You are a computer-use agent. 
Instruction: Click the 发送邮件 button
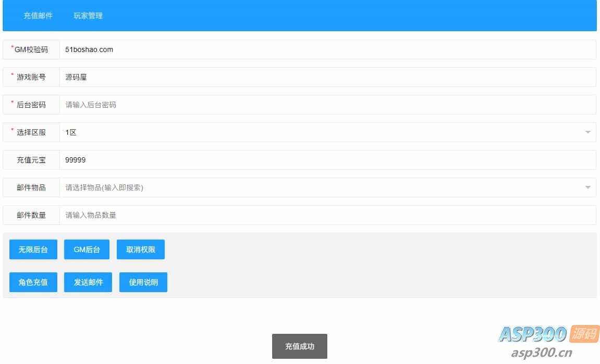tap(88, 282)
